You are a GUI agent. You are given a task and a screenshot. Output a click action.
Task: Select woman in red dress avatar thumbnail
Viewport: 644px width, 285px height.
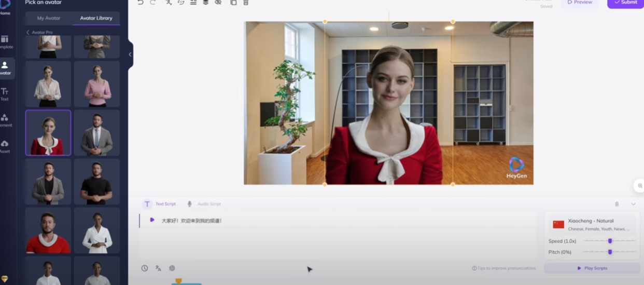48,132
